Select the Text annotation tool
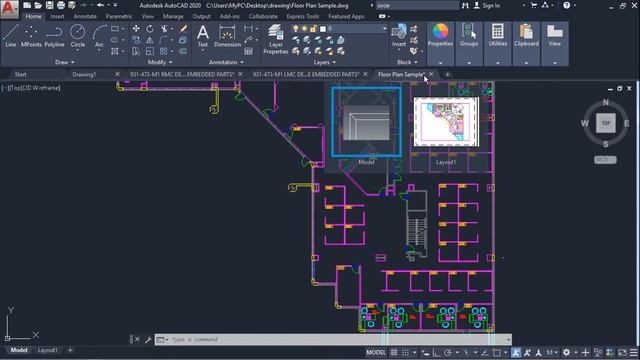The image size is (640, 360). pos(202,36)
